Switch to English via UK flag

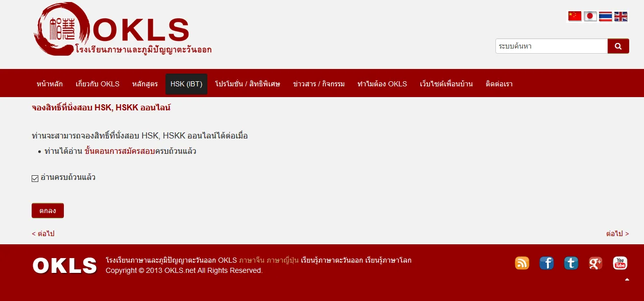621,16
